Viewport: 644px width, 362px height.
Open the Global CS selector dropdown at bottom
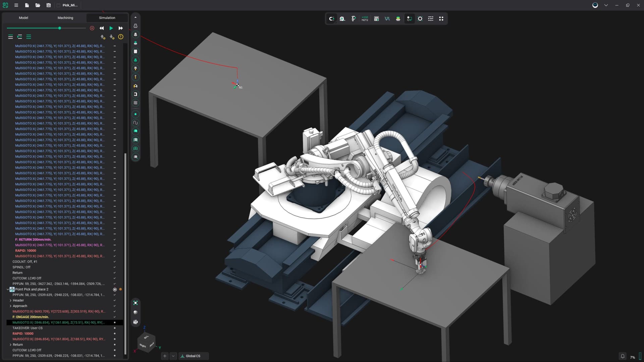[x=194, y=356]
